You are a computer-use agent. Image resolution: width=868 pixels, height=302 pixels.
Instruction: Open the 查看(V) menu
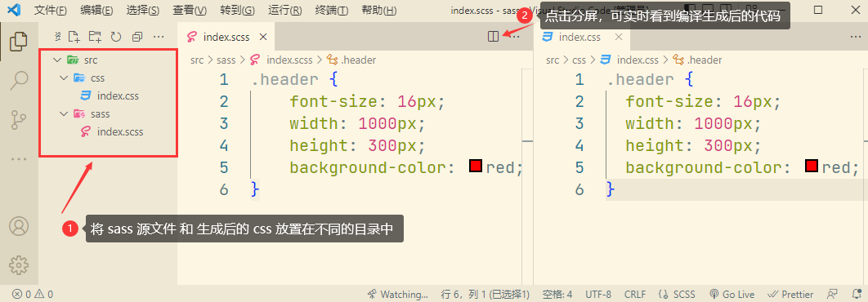[190, 11]
